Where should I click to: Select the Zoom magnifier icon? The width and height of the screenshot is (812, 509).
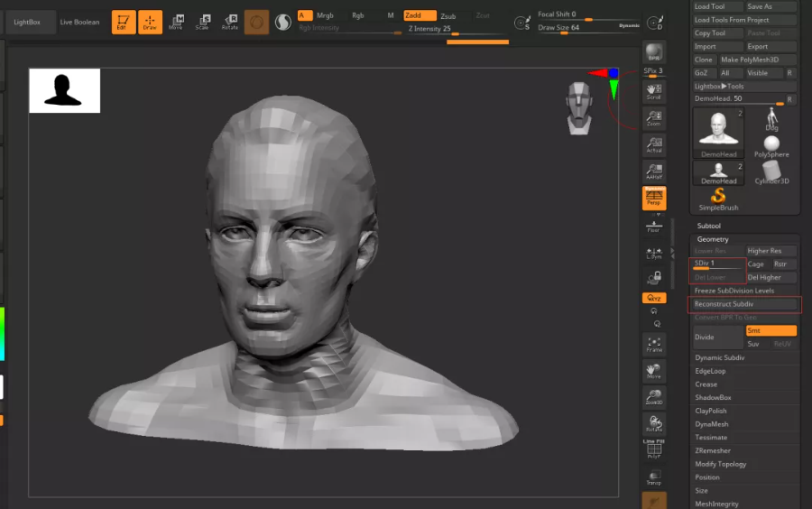pyautogui.click(x=654, y=118)
